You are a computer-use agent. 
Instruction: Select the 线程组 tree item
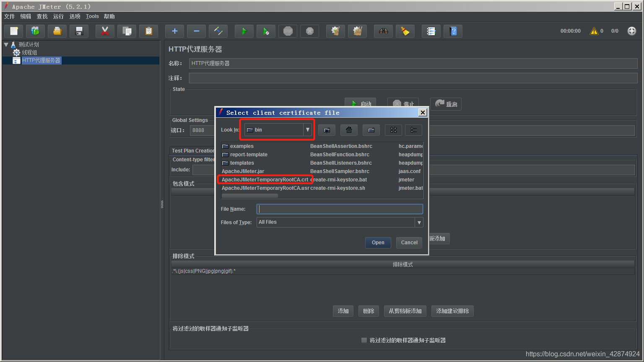29,52
